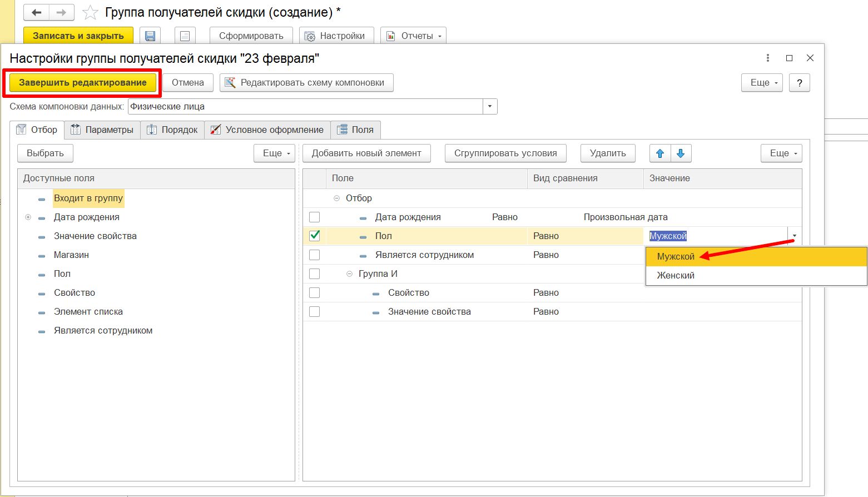Open the Отчеты dropdown menu

[x=413, y=36]
